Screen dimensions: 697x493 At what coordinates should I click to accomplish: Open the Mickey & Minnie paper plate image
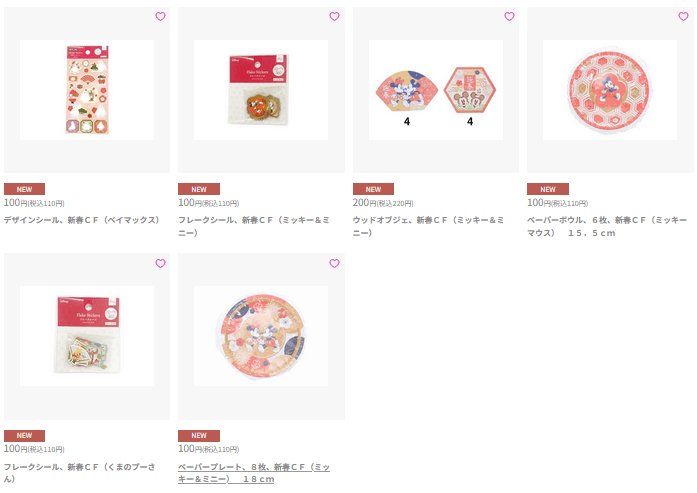pyautogui.click(x=261, y=336)
